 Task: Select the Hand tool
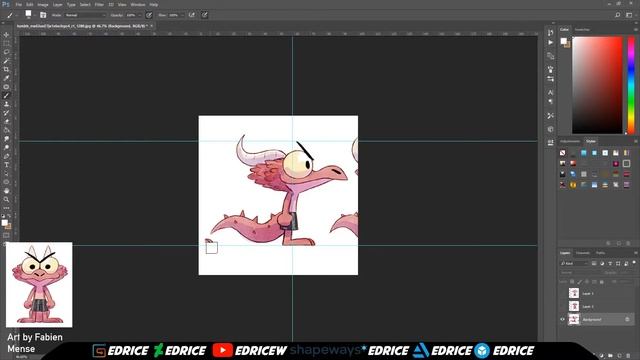click(6, 191)
